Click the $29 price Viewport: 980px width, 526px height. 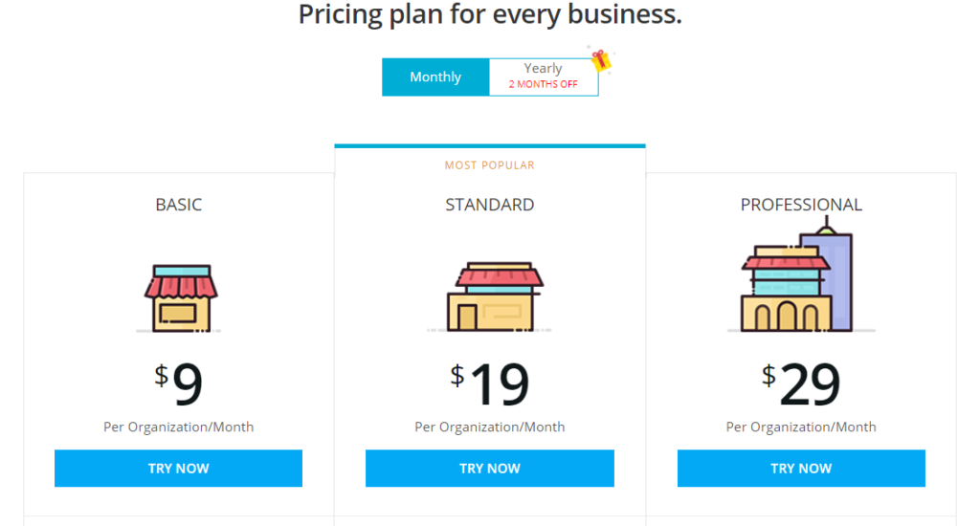(801, 384)
